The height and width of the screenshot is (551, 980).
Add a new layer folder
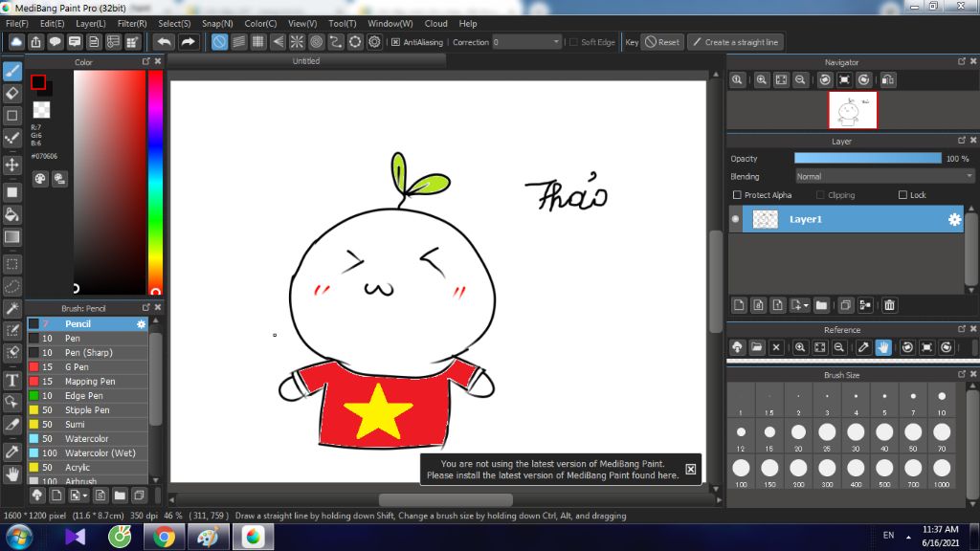tap(821, 305)
